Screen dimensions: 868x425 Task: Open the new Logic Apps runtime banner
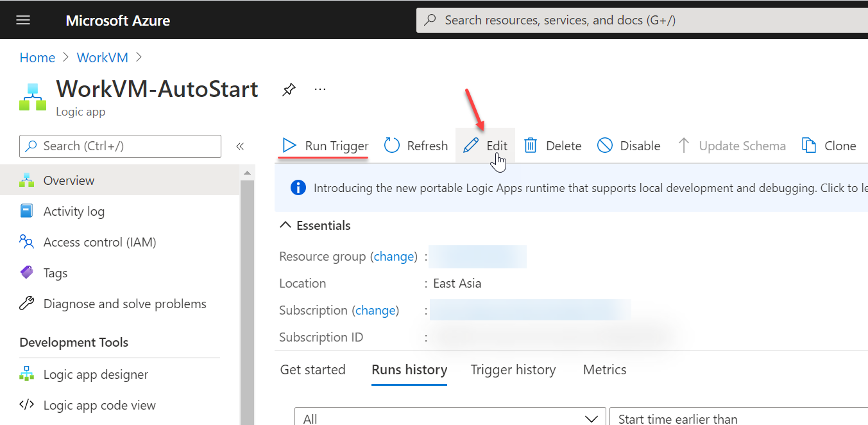click(572, 188)
